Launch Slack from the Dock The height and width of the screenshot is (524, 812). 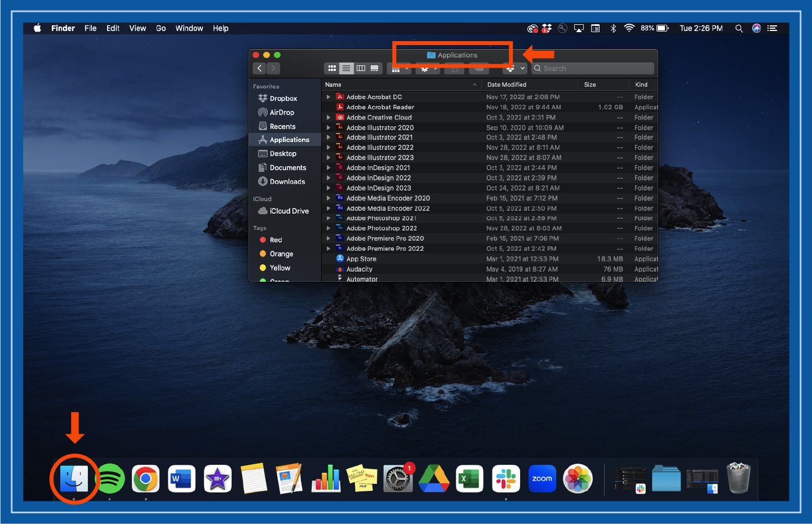coord(505,479)
